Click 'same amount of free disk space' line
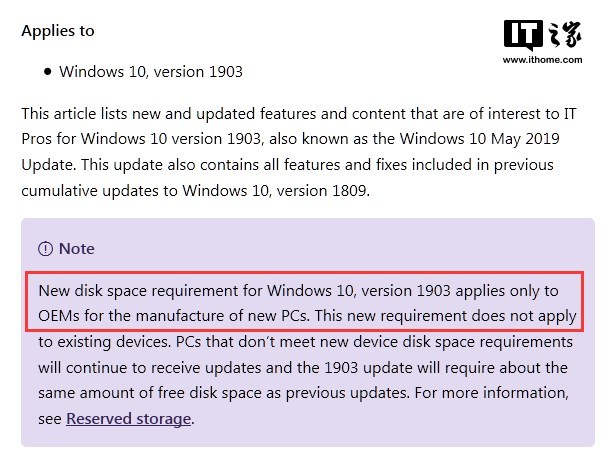The height and width of the screenshot is (469, 609). 303,393
